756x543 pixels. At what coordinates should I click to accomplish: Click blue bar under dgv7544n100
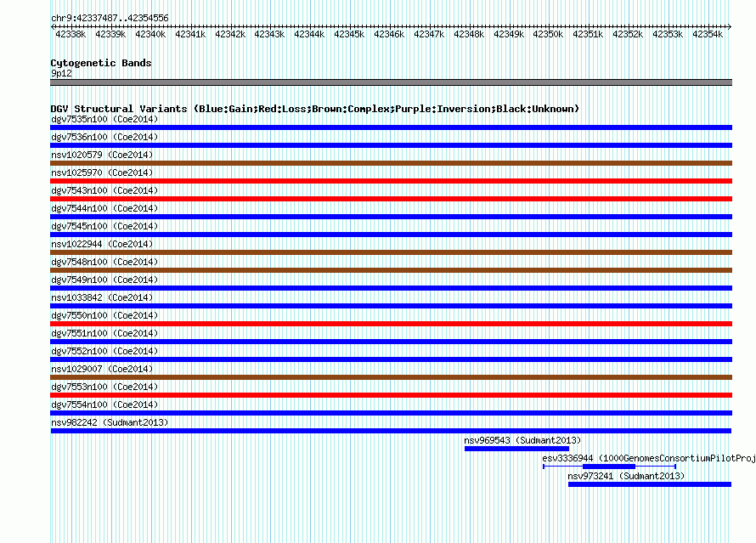tap(391, 217)
